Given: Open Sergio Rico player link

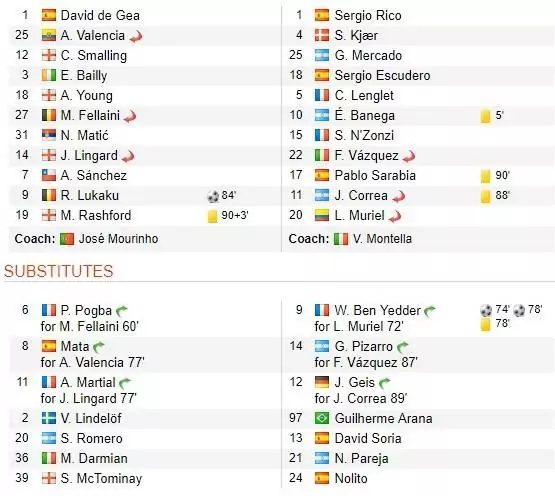Looking at the screenshot, I should [368, 16].
